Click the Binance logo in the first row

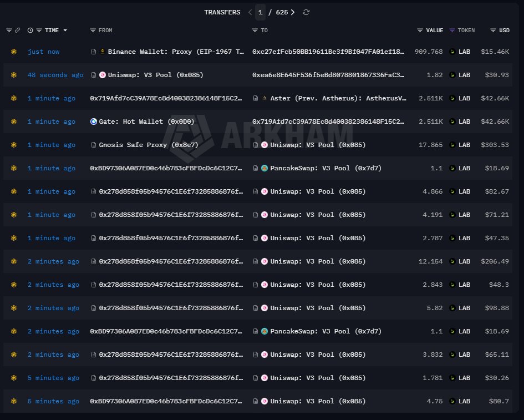coord(103,52)
